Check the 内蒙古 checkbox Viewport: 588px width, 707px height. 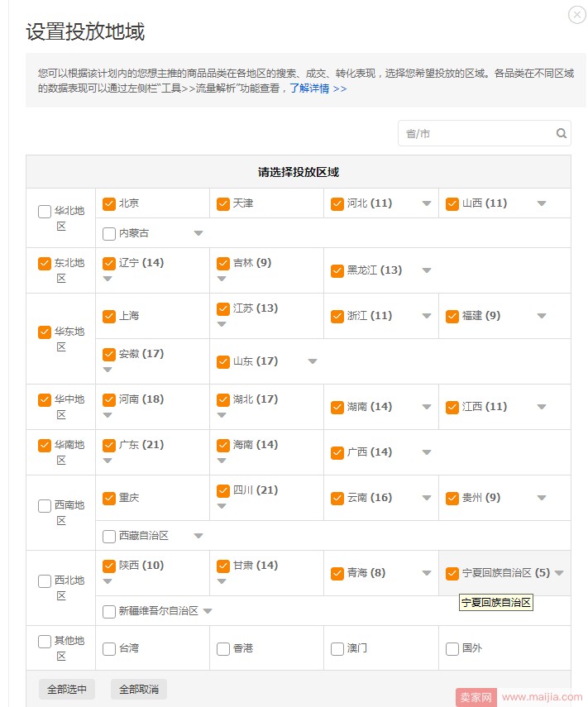coord(109,234)
